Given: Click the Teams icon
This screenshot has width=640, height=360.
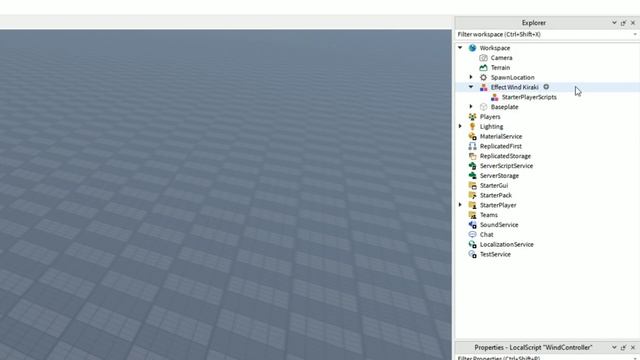Looking at the screenshot, I should coord(472,215).
